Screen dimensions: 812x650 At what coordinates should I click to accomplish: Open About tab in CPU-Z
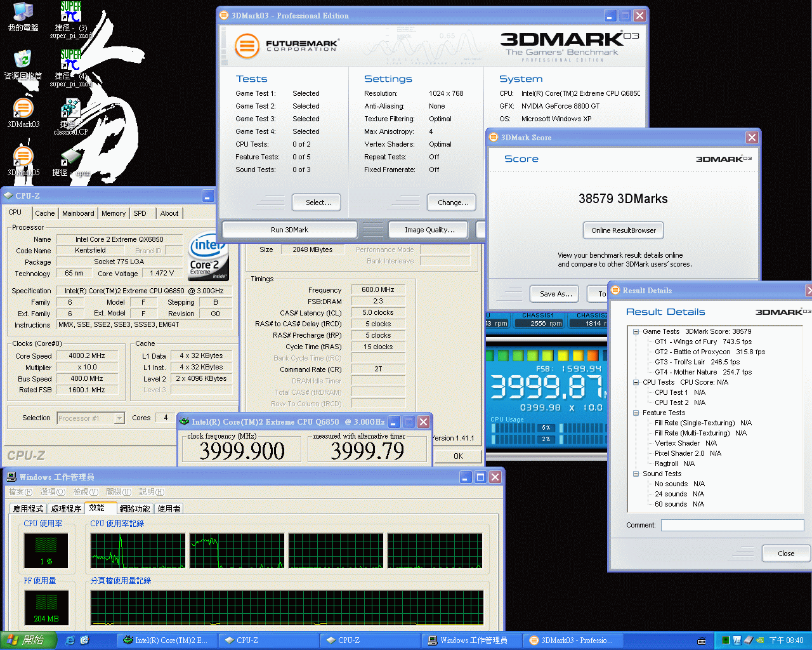pos(169,213)
